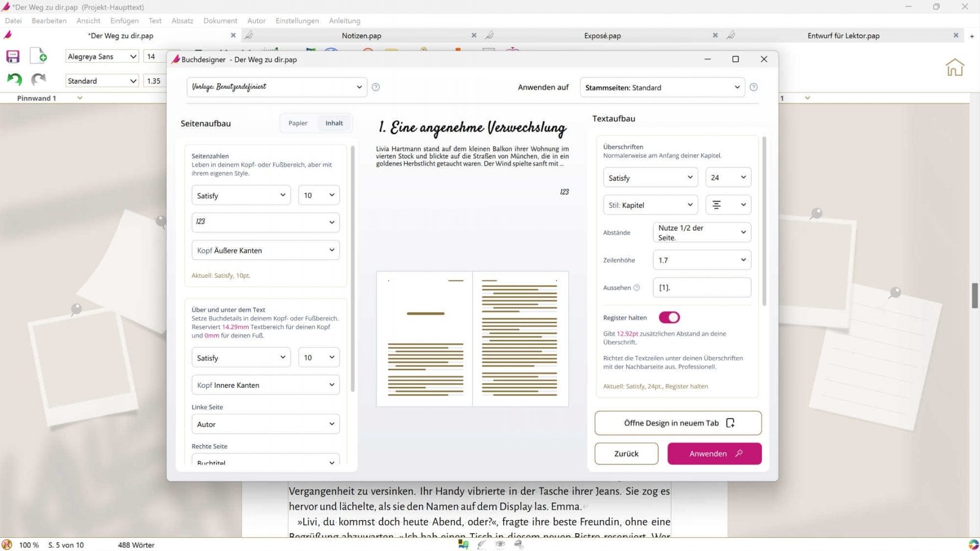Open the Einfügen menu
The image size is (980, 551).
coord(124,20)
